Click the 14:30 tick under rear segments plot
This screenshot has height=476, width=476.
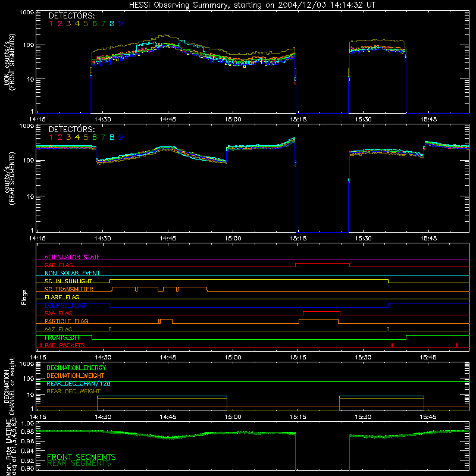point(102,239)
